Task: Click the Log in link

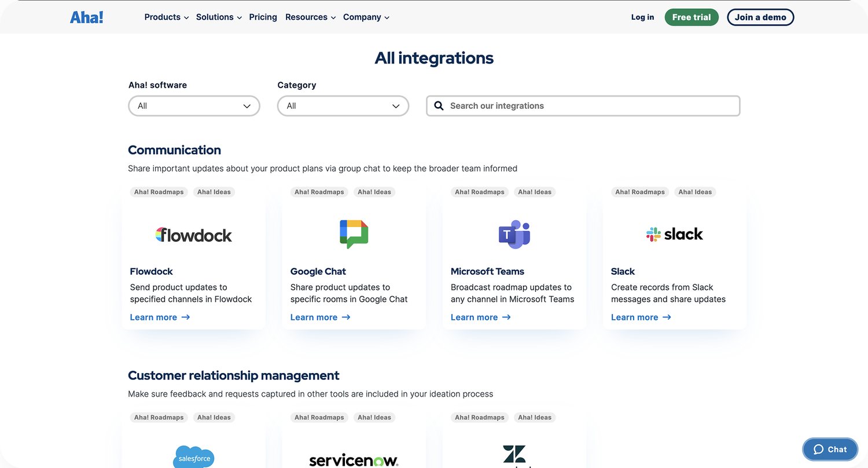Action: point(643,17)
